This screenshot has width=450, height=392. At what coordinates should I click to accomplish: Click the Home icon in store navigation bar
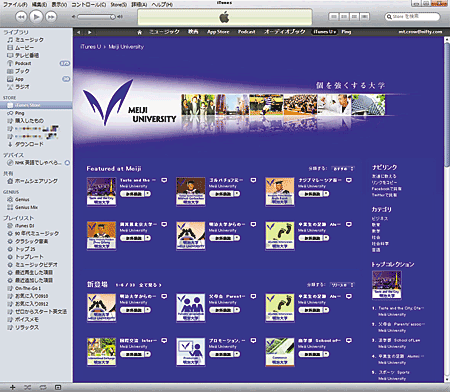pos(140,32)
